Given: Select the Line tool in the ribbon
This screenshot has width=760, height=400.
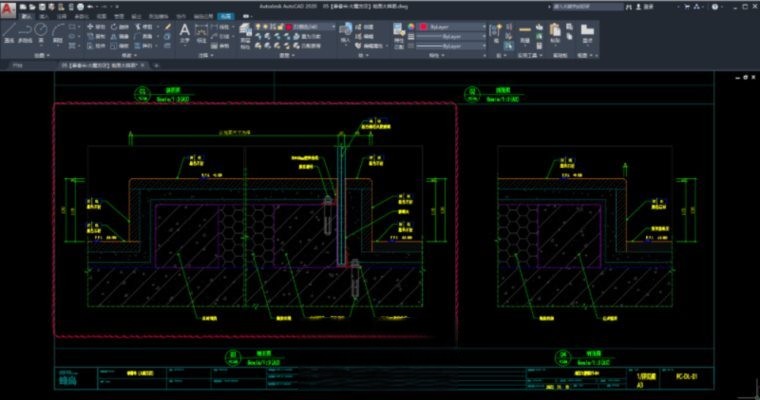Looking at the screenshot, I should pos(11,34).
